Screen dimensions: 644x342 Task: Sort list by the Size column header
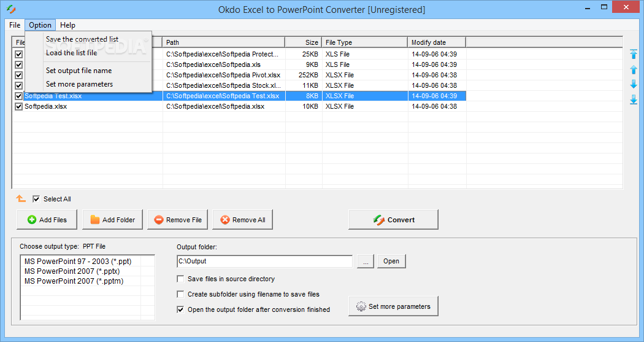[304, 42]
